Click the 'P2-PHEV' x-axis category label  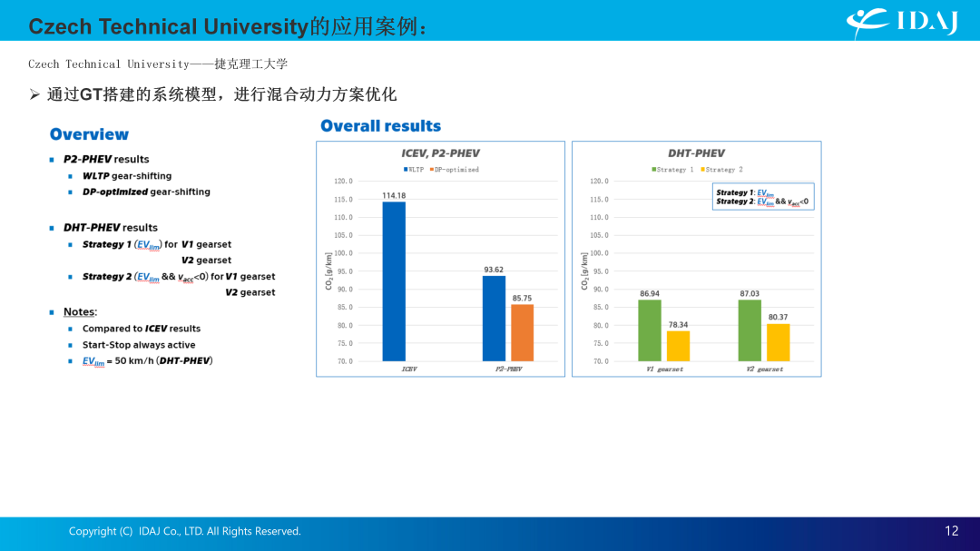click(509, 369)
